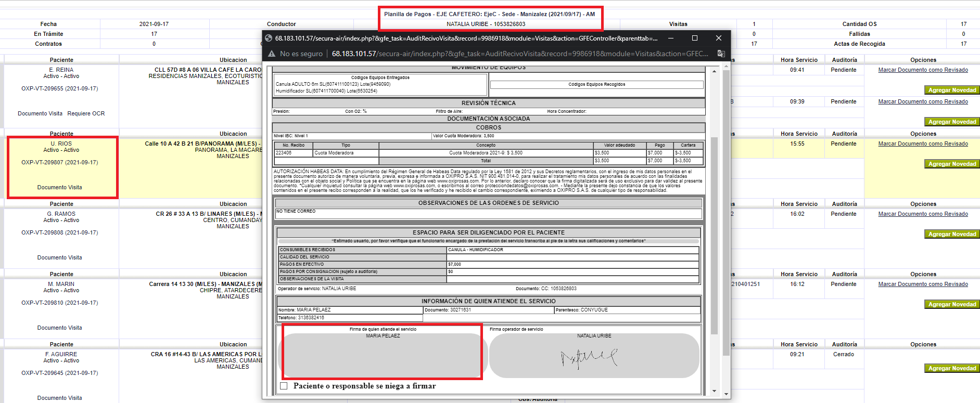The width and height of the screenshot is (980, 403).
Task: Click 'Requiere OCR' for E. Reina
Action: point(86,113)
